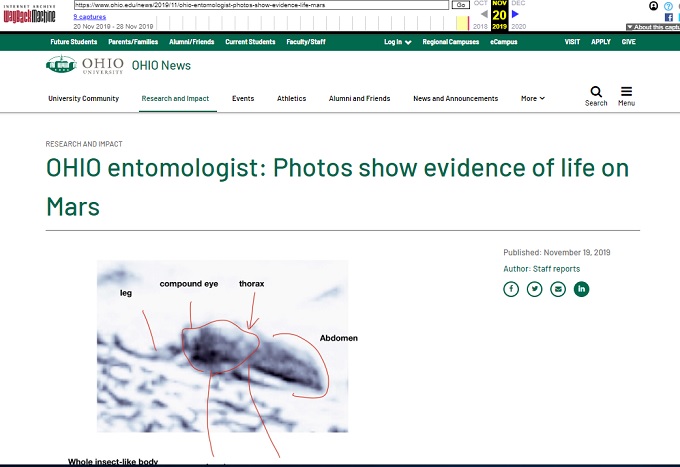Click Author: Staff reports text
Screen dimensions: 680x467
point(541,269)
